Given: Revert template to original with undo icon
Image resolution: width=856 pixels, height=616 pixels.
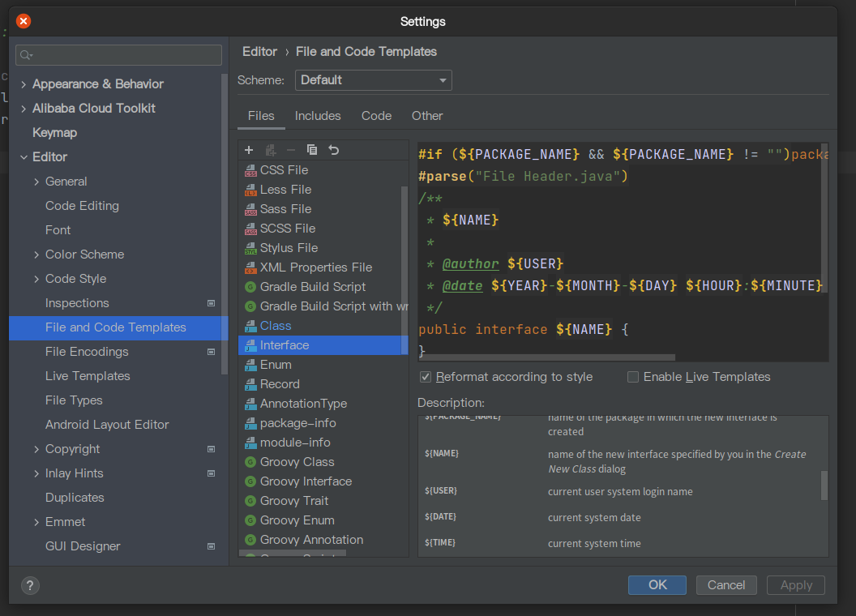Looking at the screenshot, I should [333, 150].
